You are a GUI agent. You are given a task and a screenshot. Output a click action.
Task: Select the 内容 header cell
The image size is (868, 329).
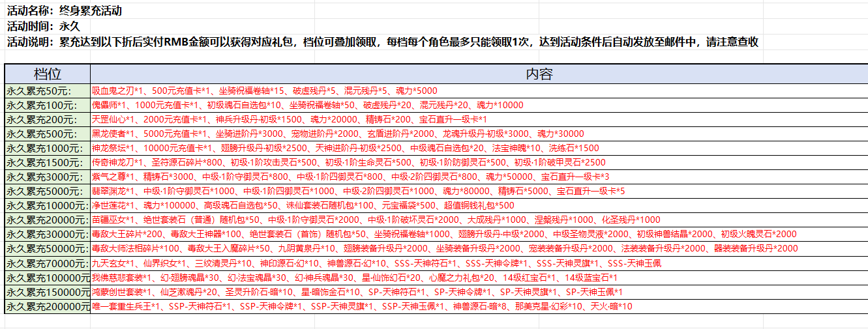pos(539,74)
